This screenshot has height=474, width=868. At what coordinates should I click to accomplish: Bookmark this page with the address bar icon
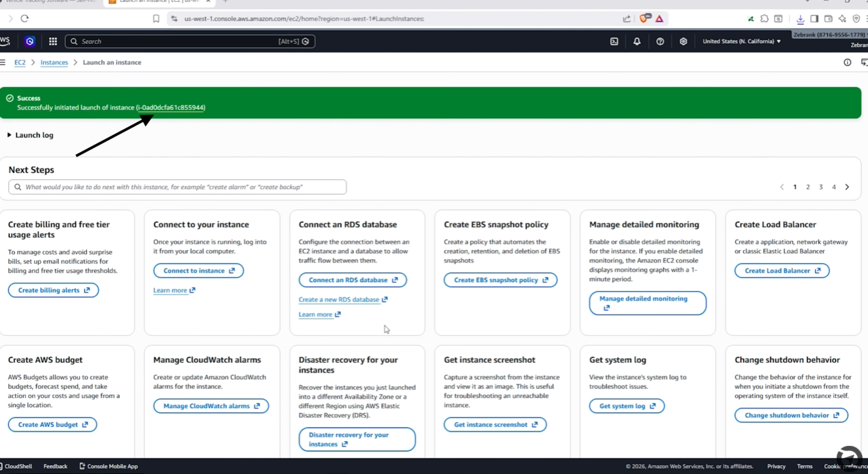click(156, 18)
